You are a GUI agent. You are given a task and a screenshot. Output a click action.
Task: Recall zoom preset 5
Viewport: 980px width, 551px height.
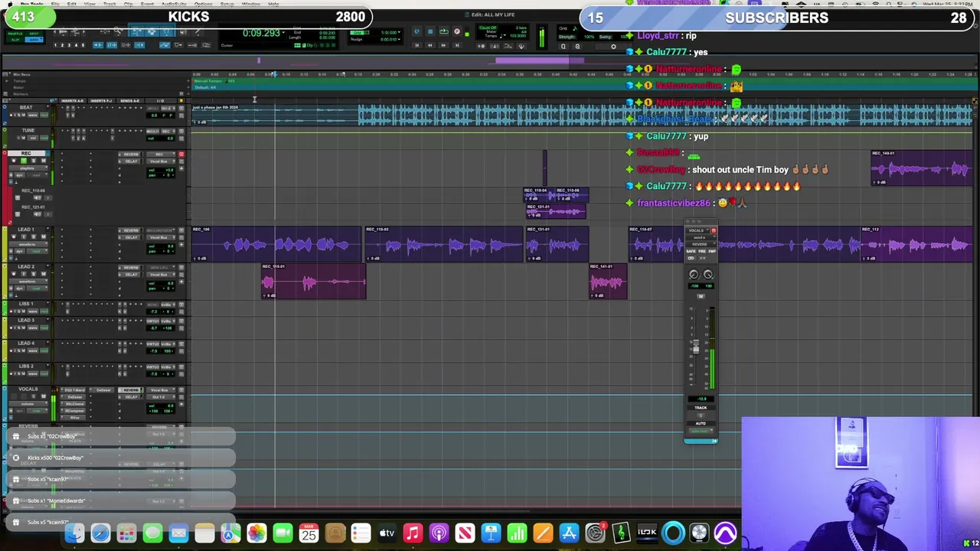coord(83,45)
